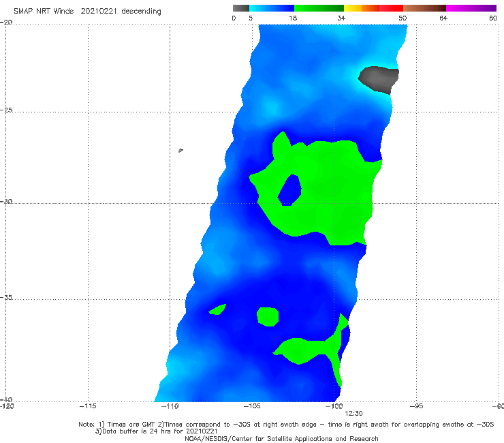Pick the cyan-to-blue 5–18 colorbar segment
Viewport: 504px width, 443px height.
point(272,8)
